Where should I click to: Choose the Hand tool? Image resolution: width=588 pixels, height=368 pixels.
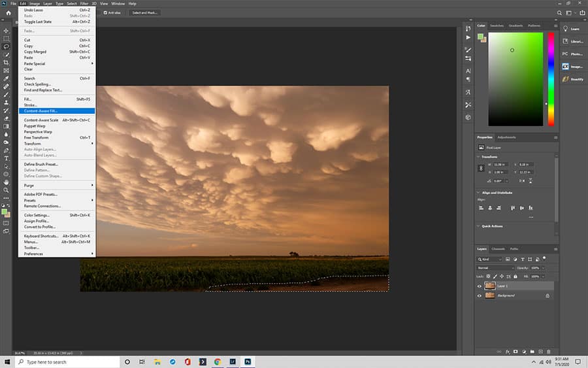point(6,182)
